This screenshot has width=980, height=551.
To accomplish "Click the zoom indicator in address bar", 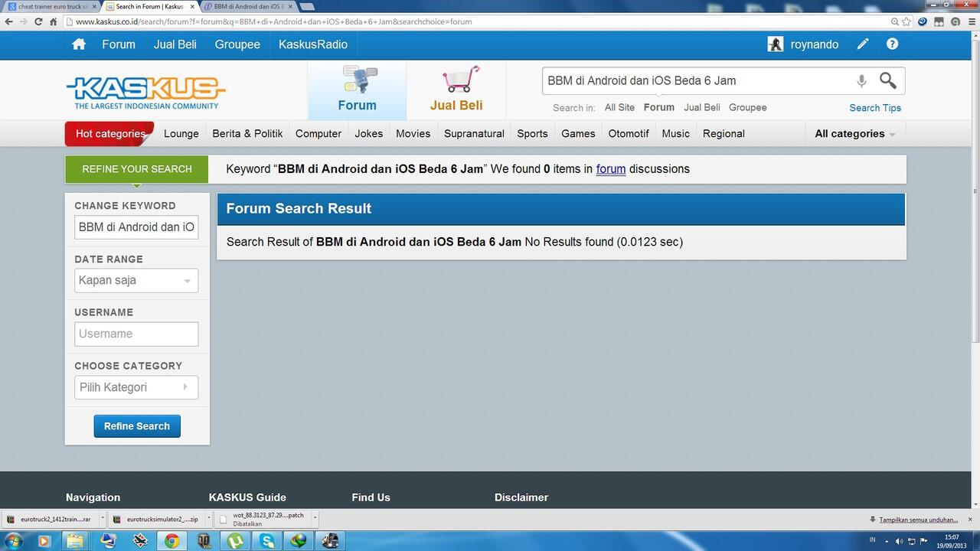I will tap(894, 21).
